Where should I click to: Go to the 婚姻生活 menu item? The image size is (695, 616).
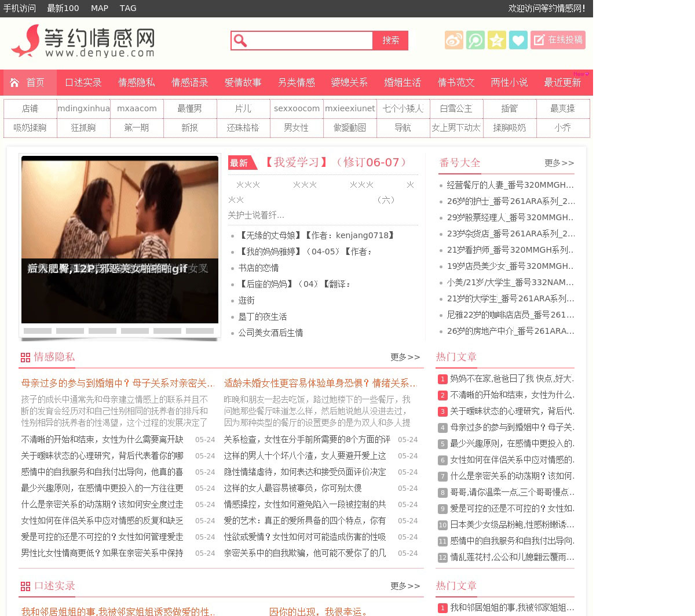[x=403, y=82]
